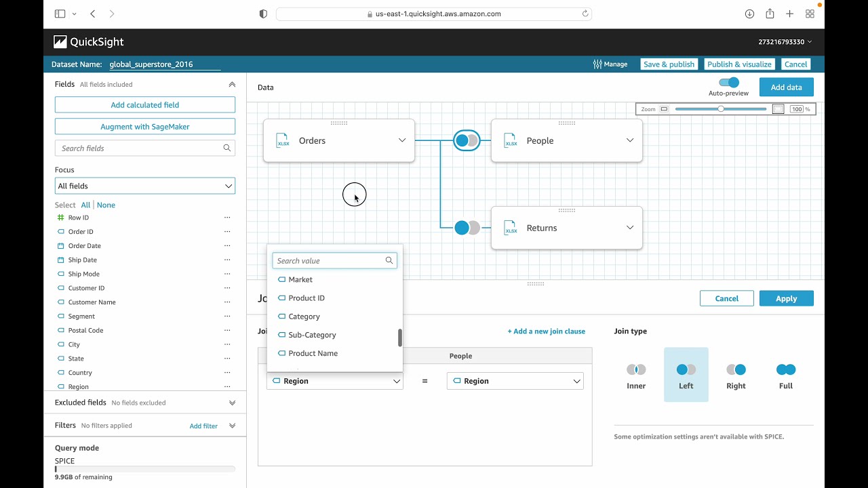Open the Safari sidebar toggle icon
The width and height of the screenshot is (868, 488).
[60, 14]
